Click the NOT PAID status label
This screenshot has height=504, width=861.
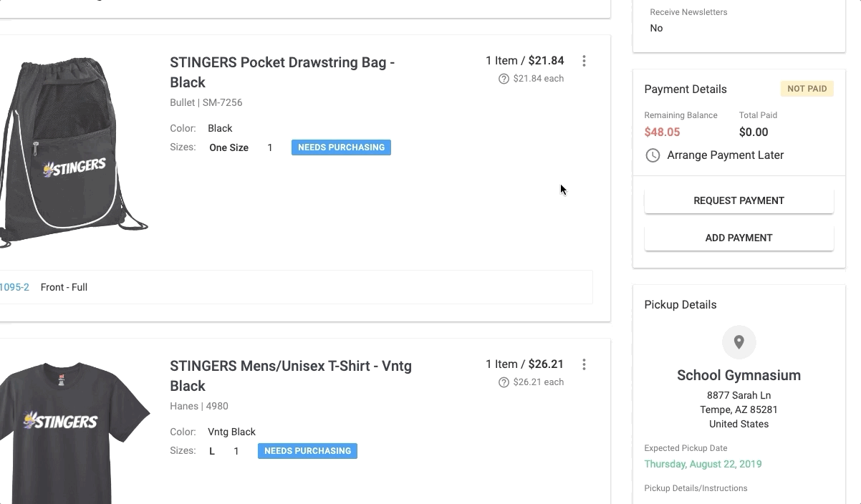[x=807, y=89]
